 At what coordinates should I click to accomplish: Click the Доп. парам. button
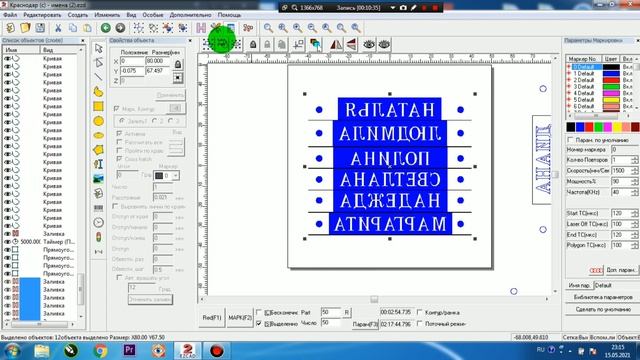(621, 270)
